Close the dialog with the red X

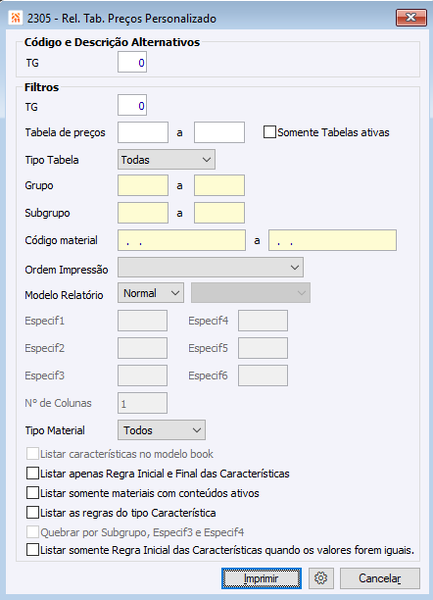[x=411, y=18]
